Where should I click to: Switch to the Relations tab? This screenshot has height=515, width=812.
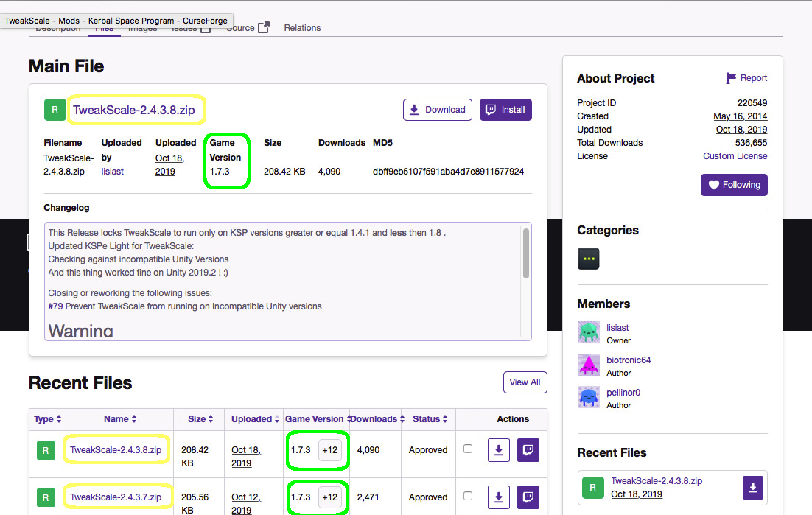pos(302,28)
